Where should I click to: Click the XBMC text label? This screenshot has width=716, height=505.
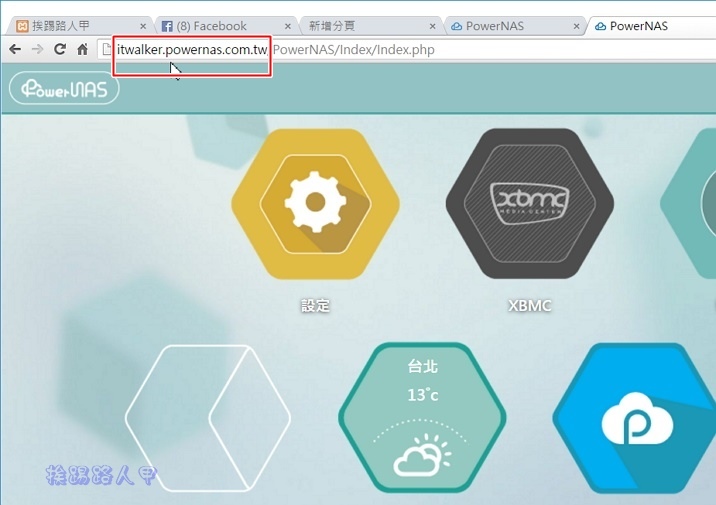click(x=529, y=306)
